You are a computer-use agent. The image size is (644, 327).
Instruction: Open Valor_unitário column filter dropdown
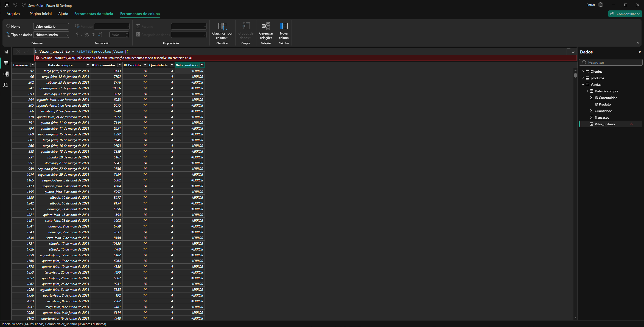pyautogui.click(x=202, y=65)
